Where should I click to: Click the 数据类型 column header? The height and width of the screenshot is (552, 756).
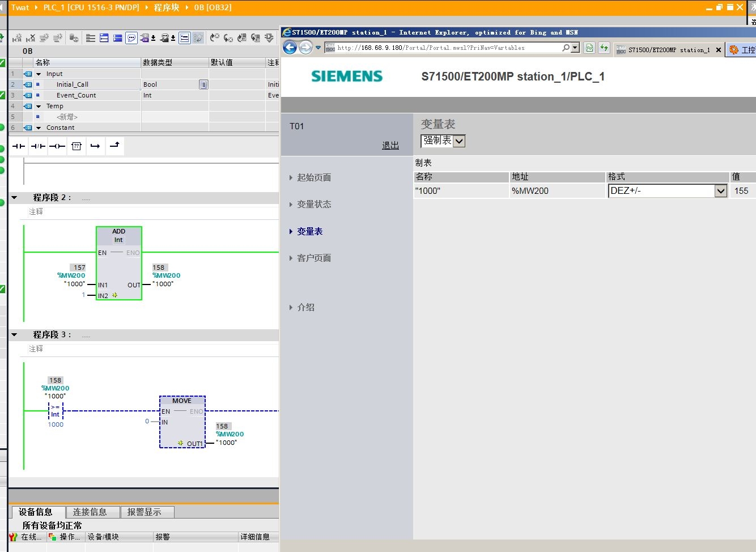pos(175,62)
